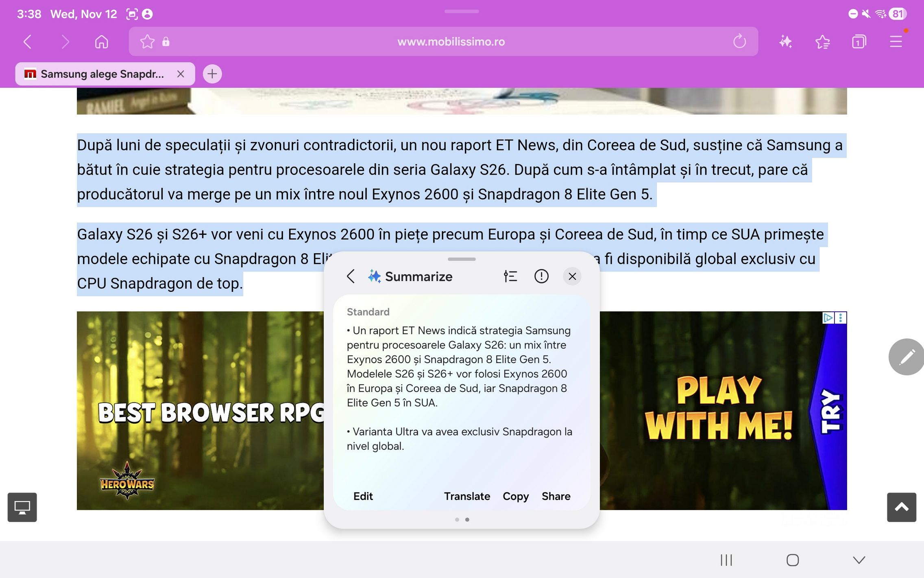924x578 pixels.
Task: Show the Summarize info exclamation icon
Action: (x=541, y=276)
